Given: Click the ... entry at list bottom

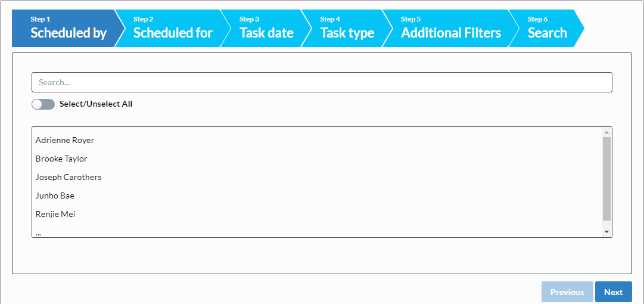Looking at the screenshot, I should pos(316,232).
